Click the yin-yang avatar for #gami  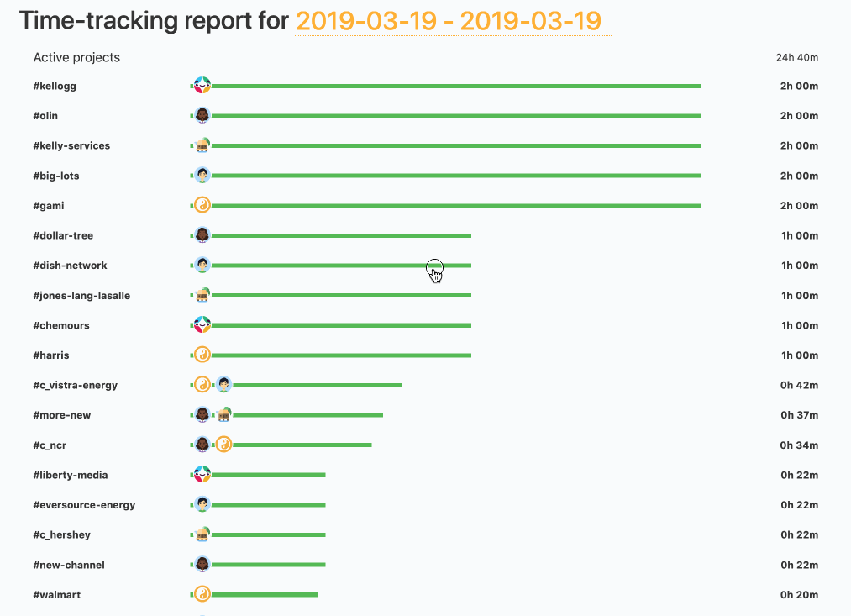point(202,204)
